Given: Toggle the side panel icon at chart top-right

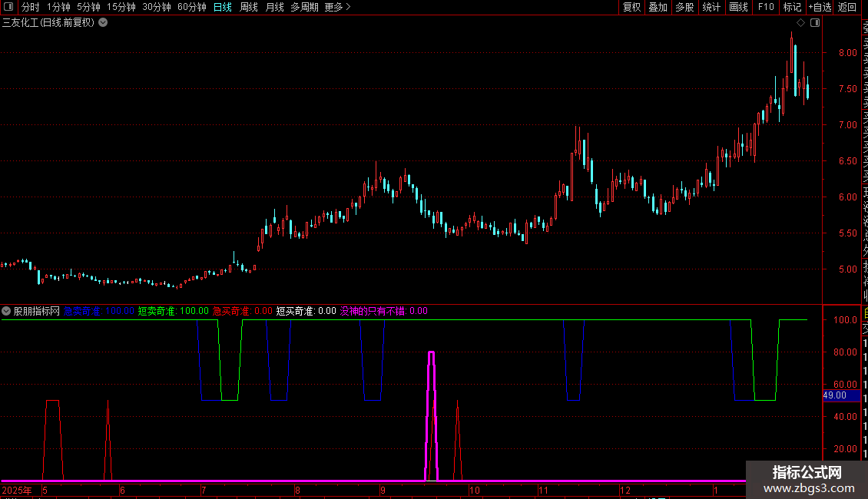Looking at the screenshot, I should 815,23.
